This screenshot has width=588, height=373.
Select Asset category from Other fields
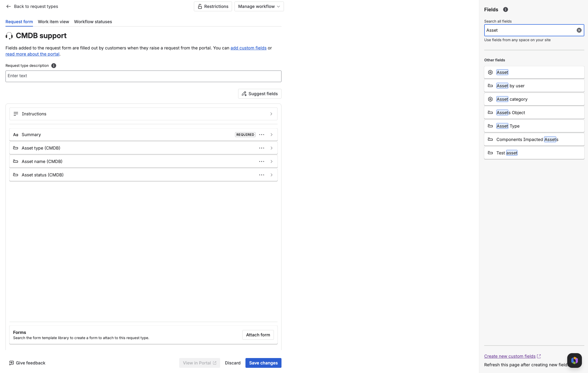tap(534, 99)
